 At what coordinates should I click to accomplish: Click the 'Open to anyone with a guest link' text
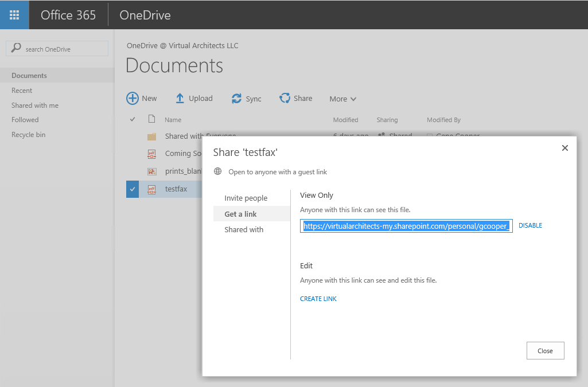(278, 172)
